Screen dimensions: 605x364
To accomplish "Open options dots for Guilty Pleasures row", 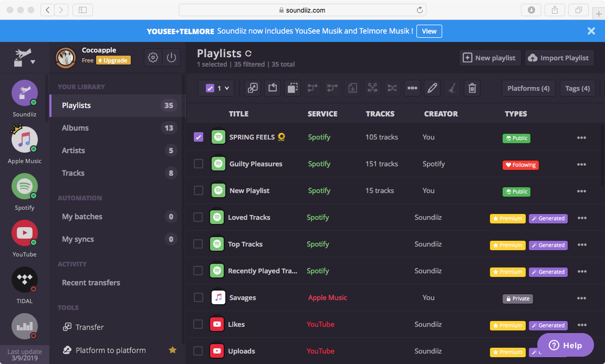I will 581,165.
